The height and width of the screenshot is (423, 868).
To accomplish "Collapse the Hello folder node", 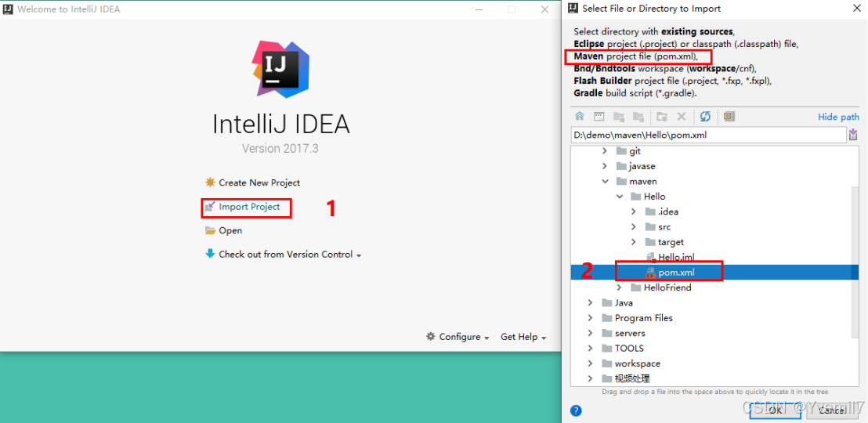I will click(619, 196).
